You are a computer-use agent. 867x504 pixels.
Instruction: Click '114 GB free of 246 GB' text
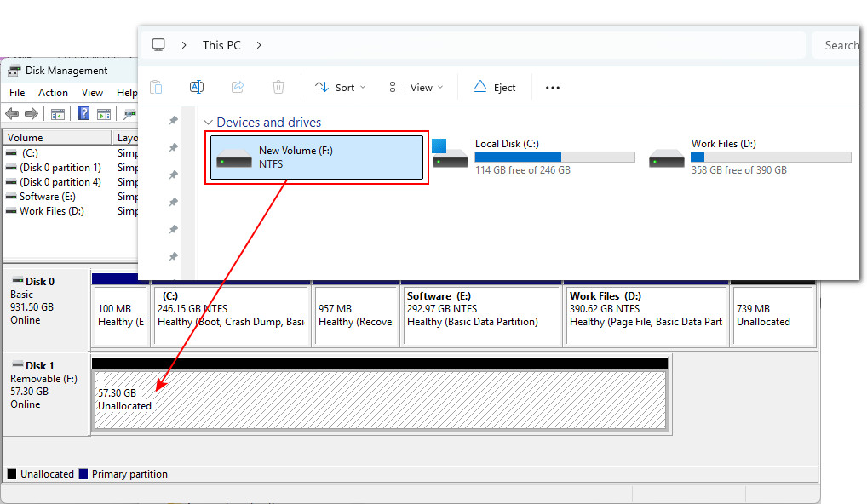[523, 170]
